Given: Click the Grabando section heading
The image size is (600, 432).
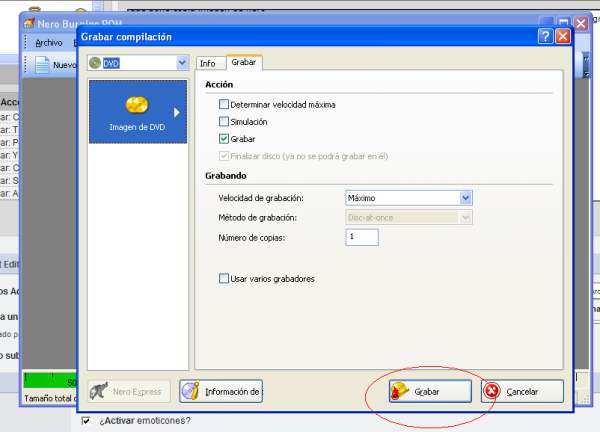Looking at the screenshot, I should pos(226,176).
